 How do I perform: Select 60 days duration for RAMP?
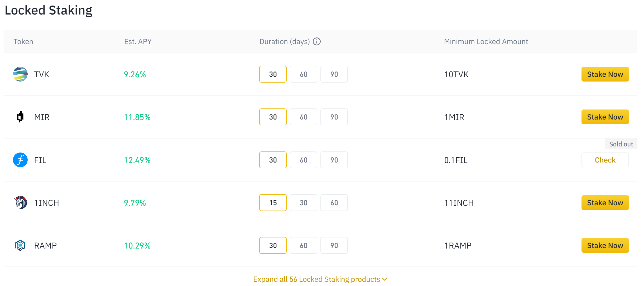click(304, 245)
